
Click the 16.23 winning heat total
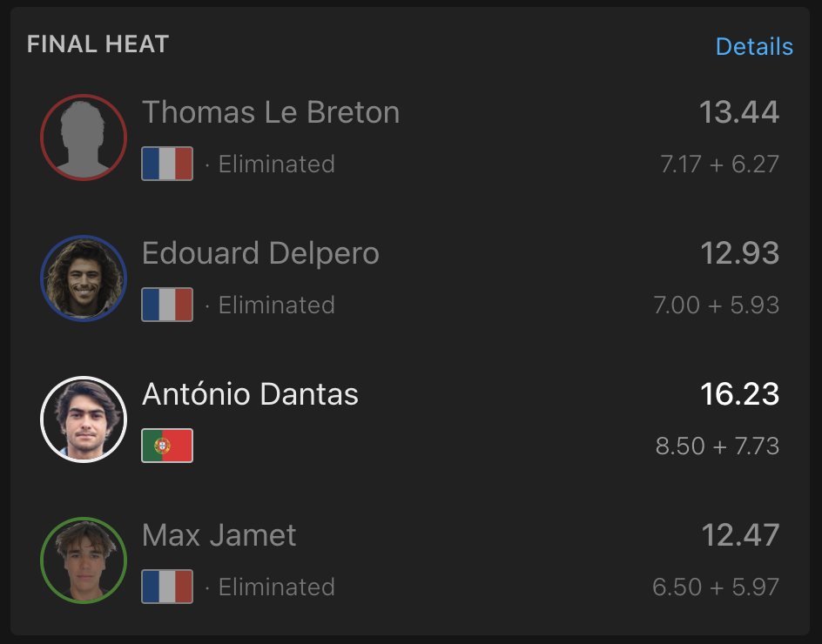click(x=739, y=394)
